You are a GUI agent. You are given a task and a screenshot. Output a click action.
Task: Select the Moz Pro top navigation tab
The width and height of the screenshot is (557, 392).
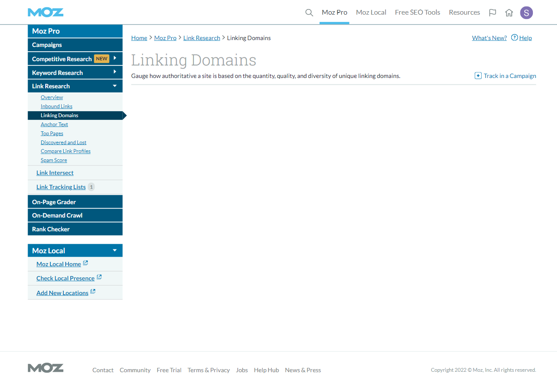[334, 12]
